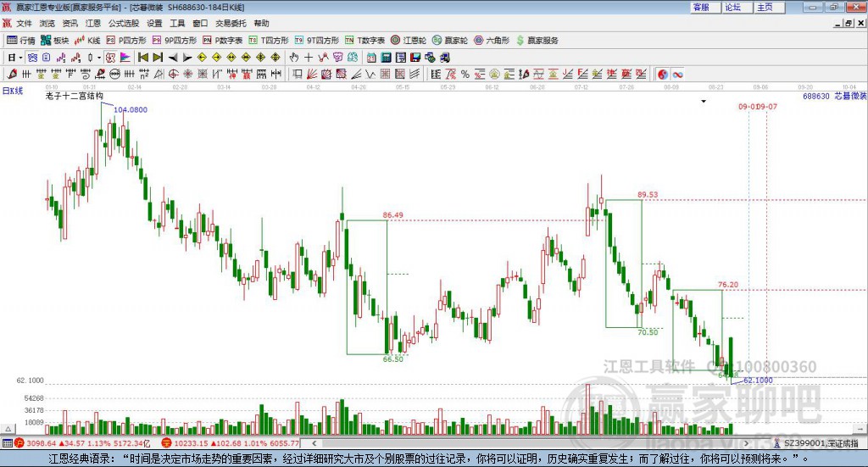This screenshot has width=868, height=467.
Task: Open the 六角形 hexagon chart tool
Action: coord(492,41)
